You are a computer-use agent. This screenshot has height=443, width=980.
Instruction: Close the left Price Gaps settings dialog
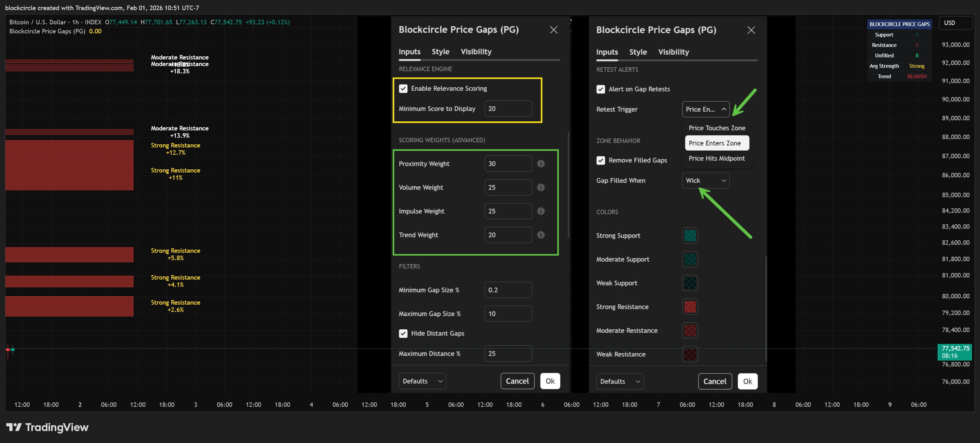click(553, 30)
